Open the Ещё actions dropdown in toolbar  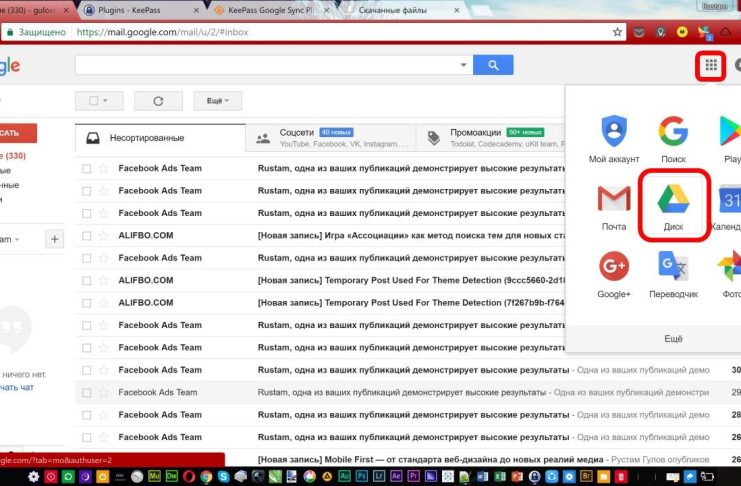coord(217,101)
